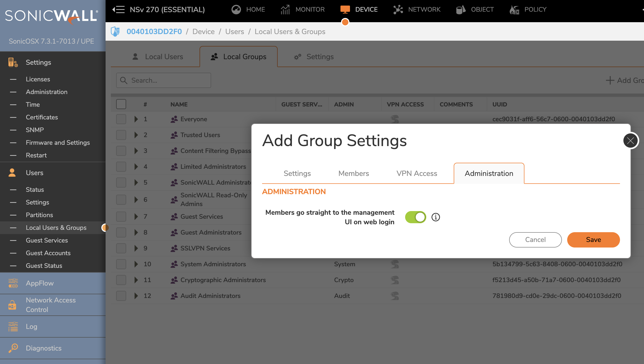Expand the Guest Services group row

coord(136,216)
